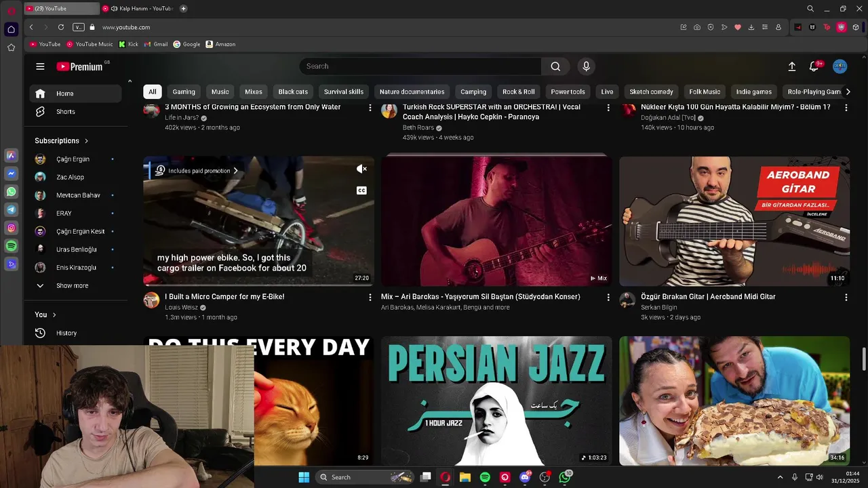
Task: Collapse sidebar section with top arrow
Action: coord(130,81)
